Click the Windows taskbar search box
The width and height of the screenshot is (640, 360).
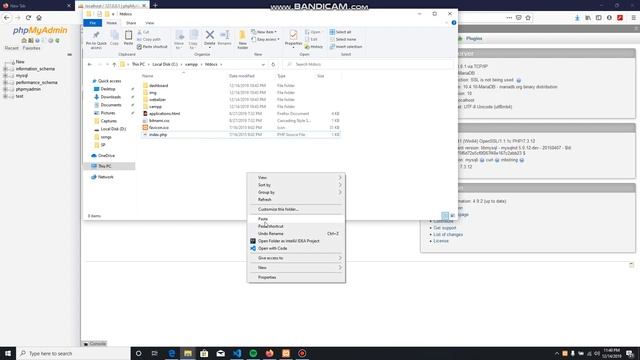click(x=73, y=353)
